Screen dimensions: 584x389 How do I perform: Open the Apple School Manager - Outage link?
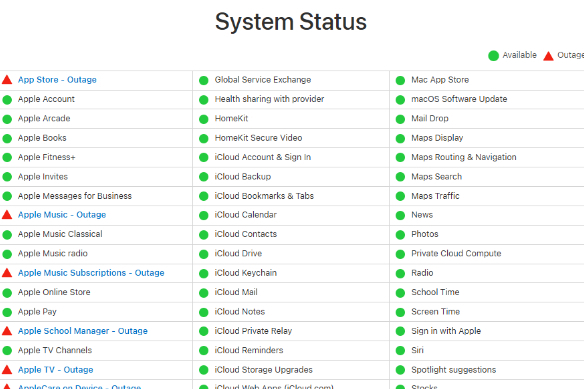(83, 331)
